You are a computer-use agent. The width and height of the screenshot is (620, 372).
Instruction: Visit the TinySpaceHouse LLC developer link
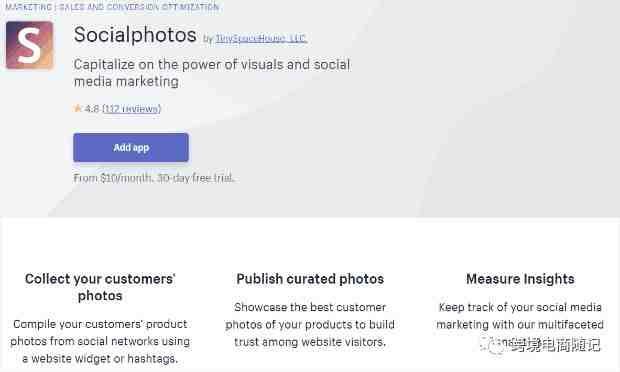point(261,38)
